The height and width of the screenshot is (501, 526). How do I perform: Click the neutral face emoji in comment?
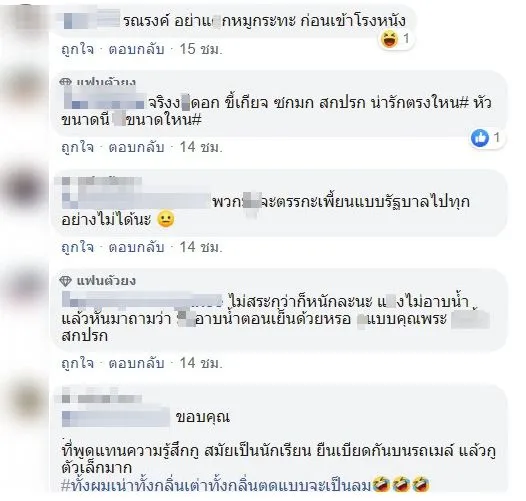pyautogui.click(x=166, y=219)
